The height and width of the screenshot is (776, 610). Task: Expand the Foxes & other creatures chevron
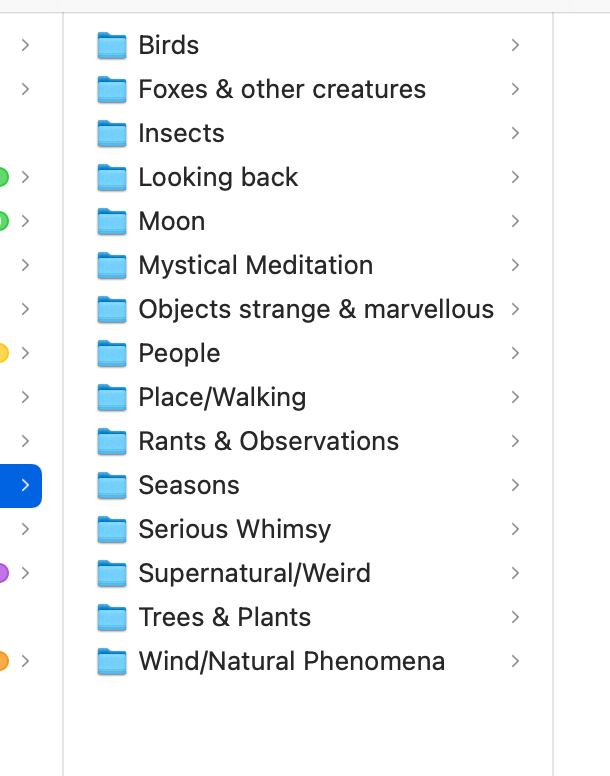(x=515, y=89)
